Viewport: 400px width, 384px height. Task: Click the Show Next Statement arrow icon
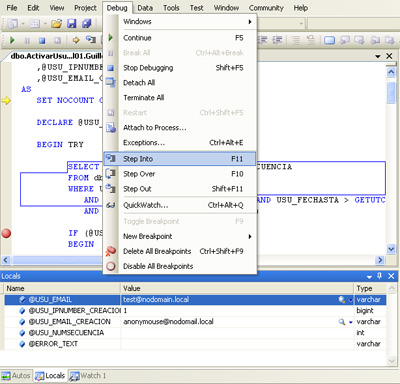[76, 40]
